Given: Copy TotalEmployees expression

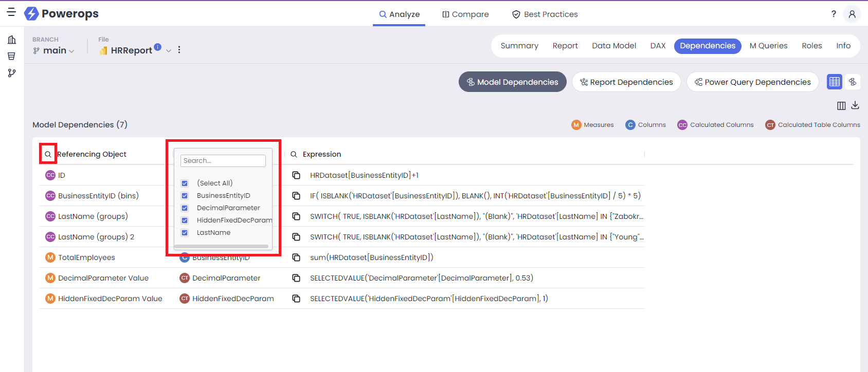Looking at the screenshot, I should click(x=296, y=257).
